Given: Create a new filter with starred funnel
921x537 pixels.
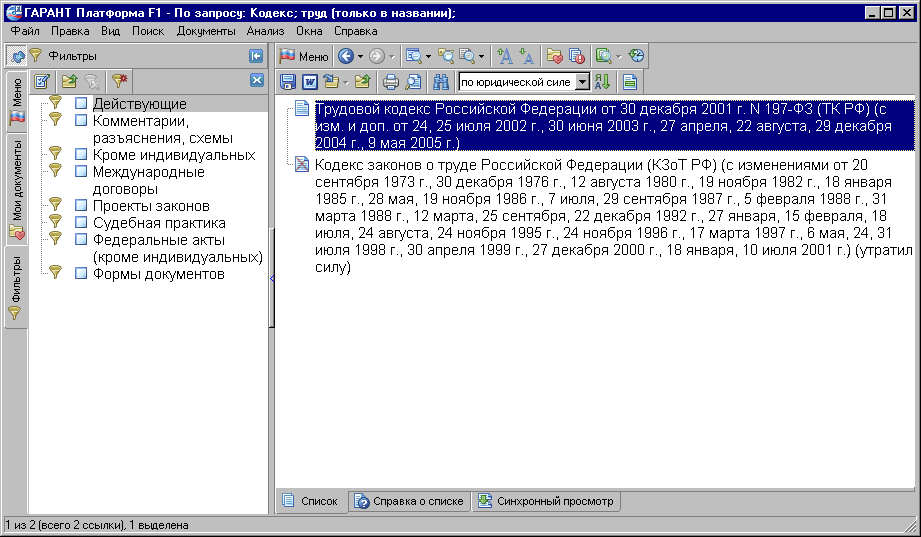Looking at the screenshot, I should pos(119,81).
